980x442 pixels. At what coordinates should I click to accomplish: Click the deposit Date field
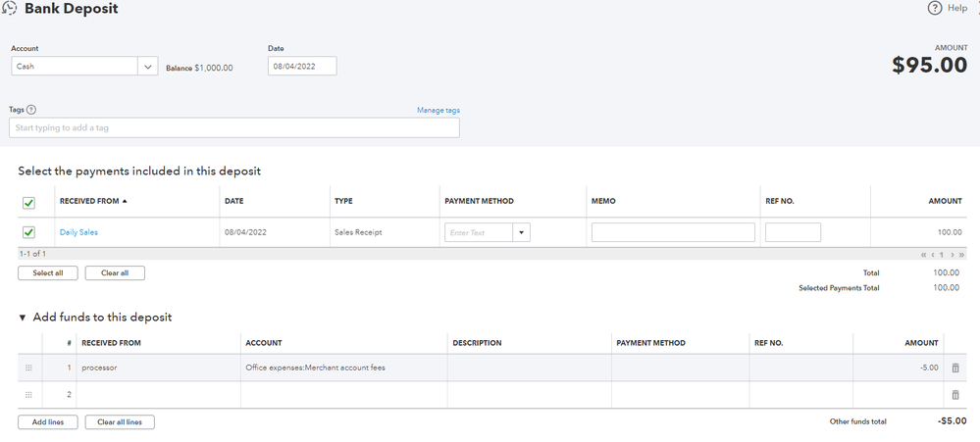tap(302, 67)
